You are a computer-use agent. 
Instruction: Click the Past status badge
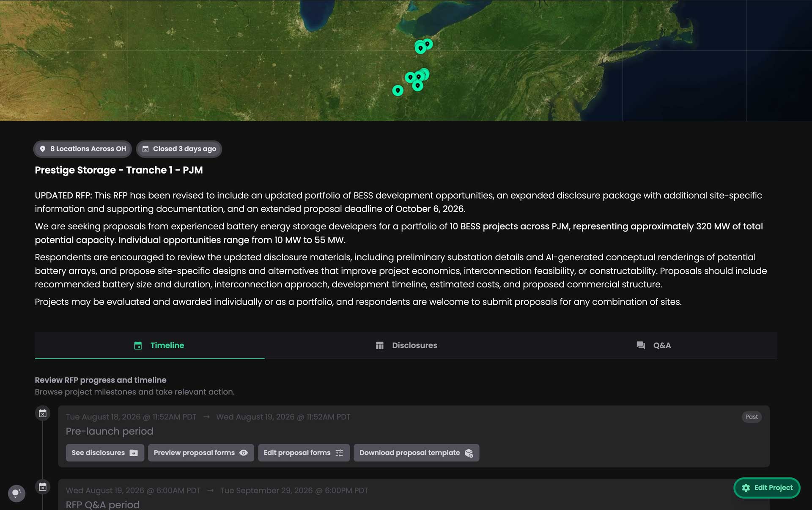coord(752,417)
